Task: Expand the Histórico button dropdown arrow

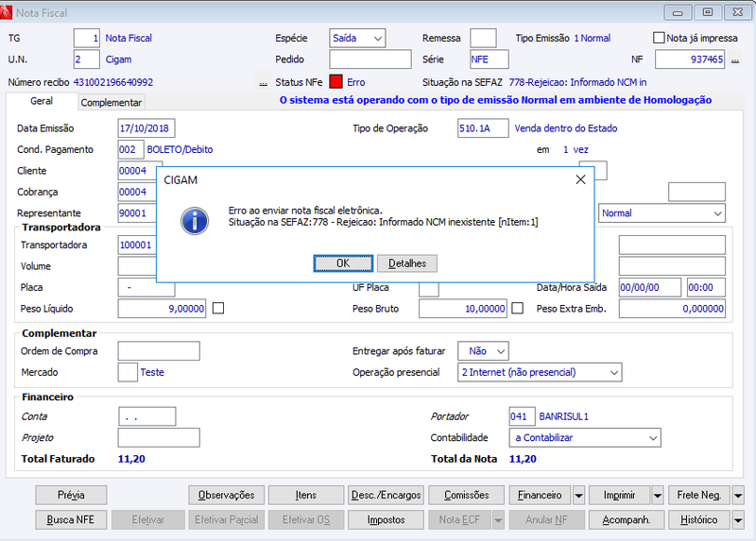Action: pos(738,520)
